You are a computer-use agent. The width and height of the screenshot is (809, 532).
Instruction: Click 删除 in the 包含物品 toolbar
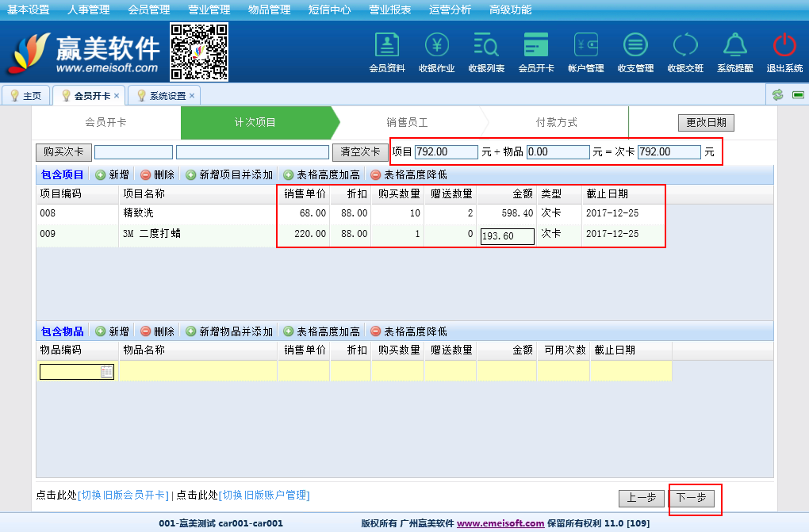point(157,331)
